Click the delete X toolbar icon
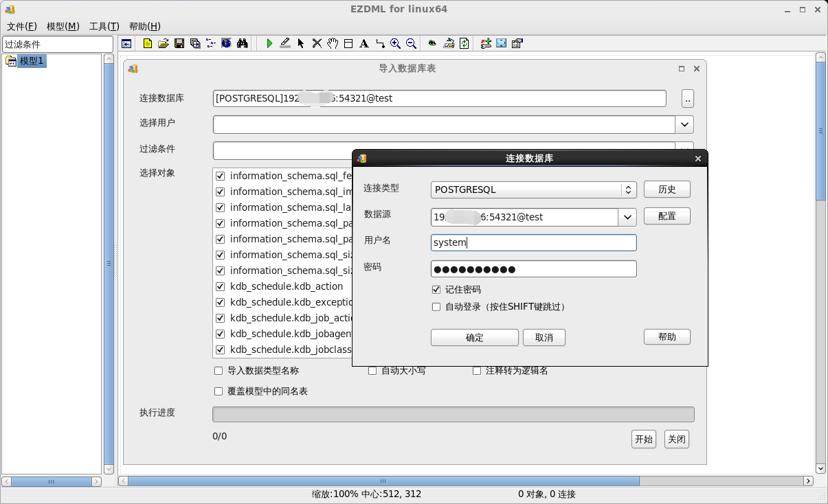 coord(317,43)
